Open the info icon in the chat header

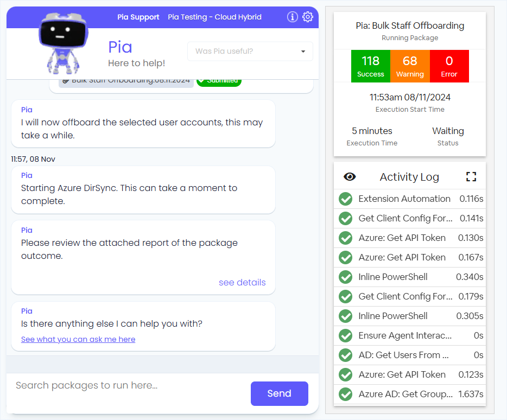coord(292,17)
